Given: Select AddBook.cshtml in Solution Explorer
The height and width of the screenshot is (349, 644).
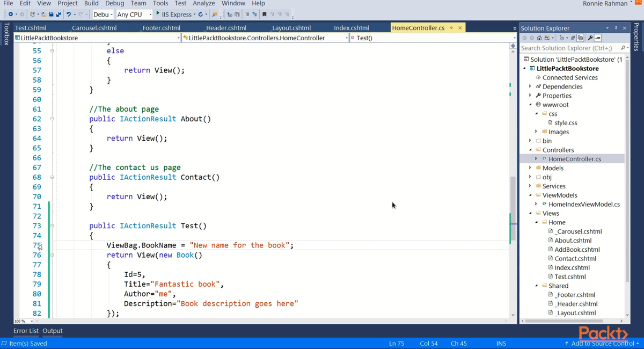Looking at the screenshot, I should tap(577, 250).
